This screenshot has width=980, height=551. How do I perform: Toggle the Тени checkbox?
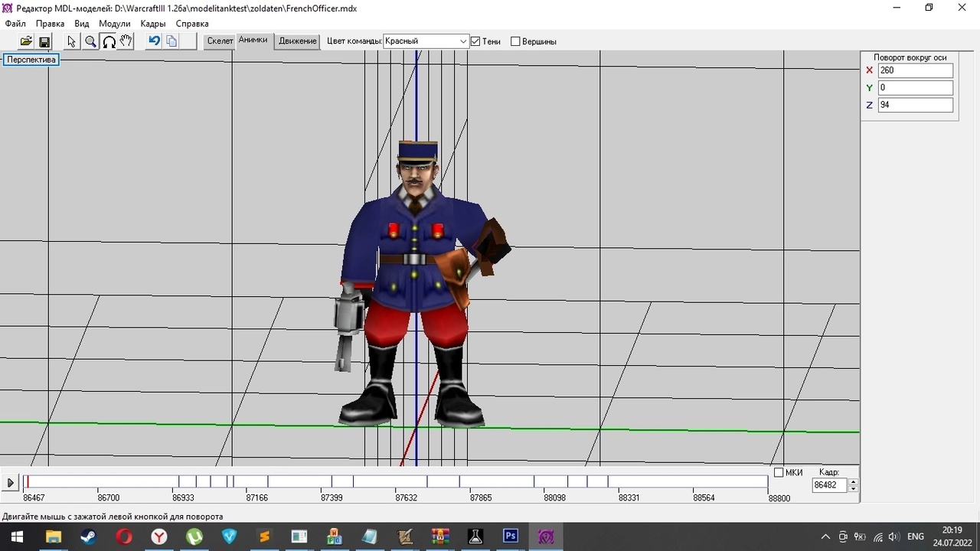pos(475,41)
